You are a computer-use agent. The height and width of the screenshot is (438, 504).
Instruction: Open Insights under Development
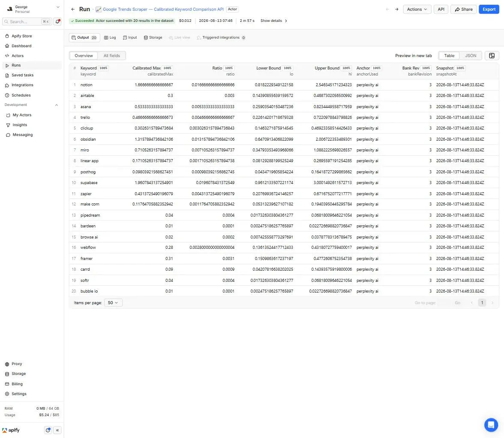tap(20, 125)
